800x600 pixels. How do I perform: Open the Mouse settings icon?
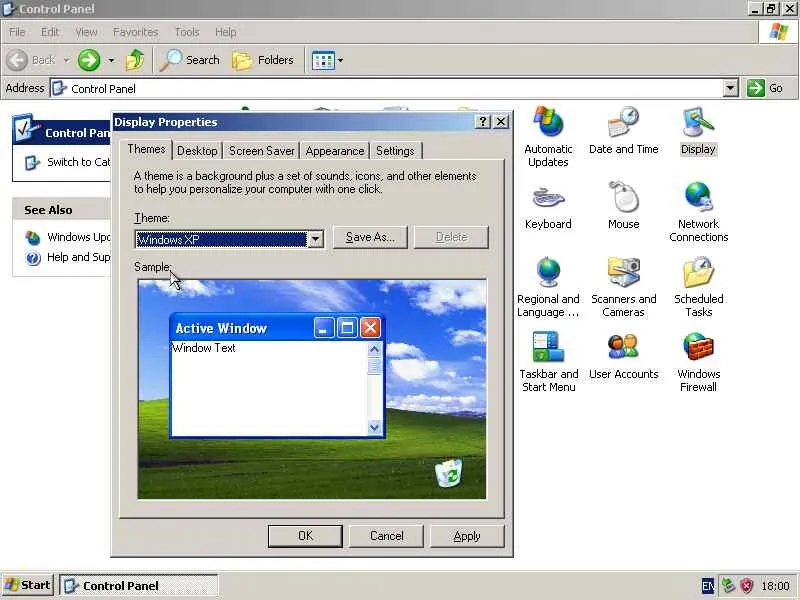pyautogui.click(x=623, y=197)
